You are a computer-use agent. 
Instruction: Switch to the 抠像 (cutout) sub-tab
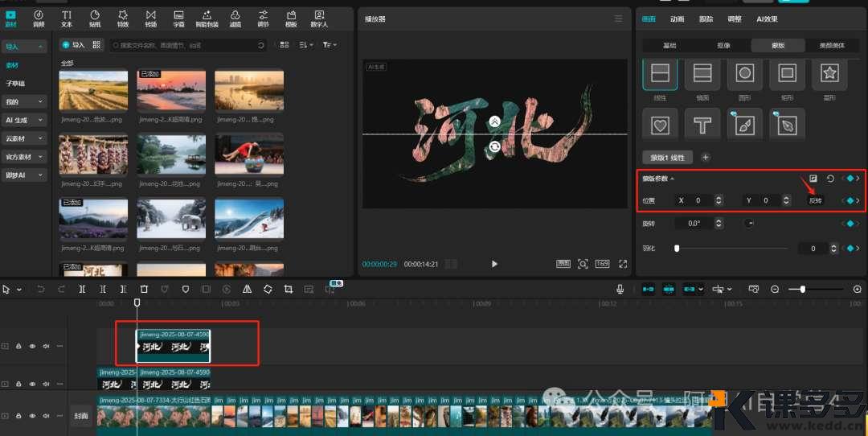(723, 45)
